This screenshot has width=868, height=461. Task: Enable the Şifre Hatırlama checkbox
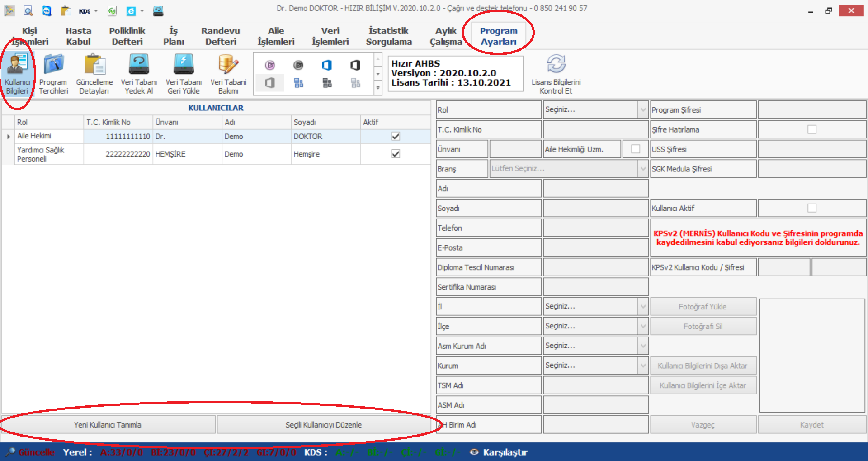pyautogui.click(x=812, y=129)
